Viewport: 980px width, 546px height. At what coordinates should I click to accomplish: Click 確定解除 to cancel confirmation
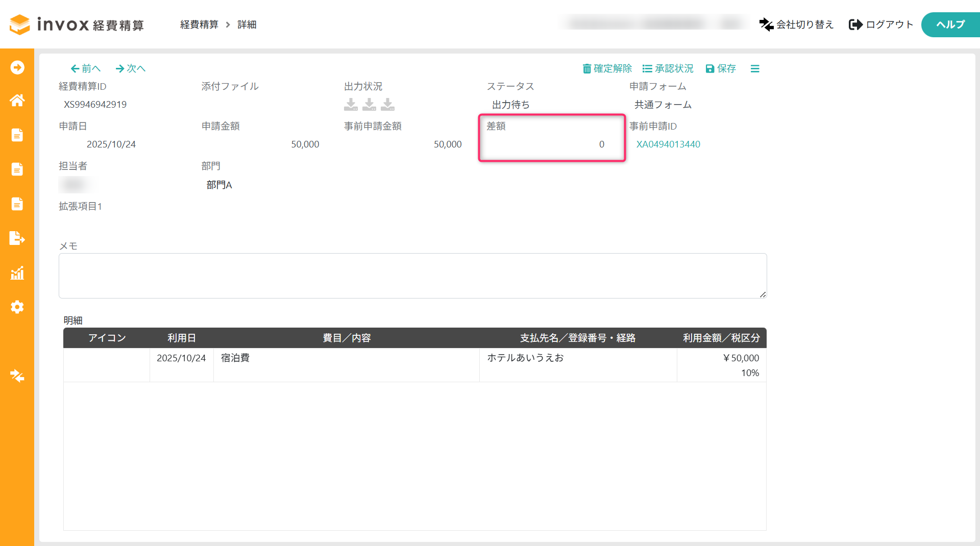607,68
